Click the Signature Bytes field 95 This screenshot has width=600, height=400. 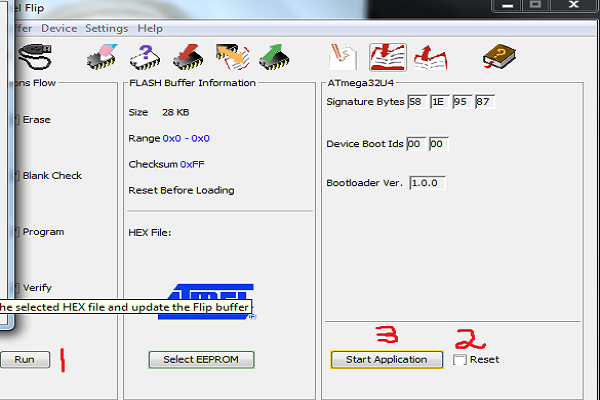click(462, 102)
